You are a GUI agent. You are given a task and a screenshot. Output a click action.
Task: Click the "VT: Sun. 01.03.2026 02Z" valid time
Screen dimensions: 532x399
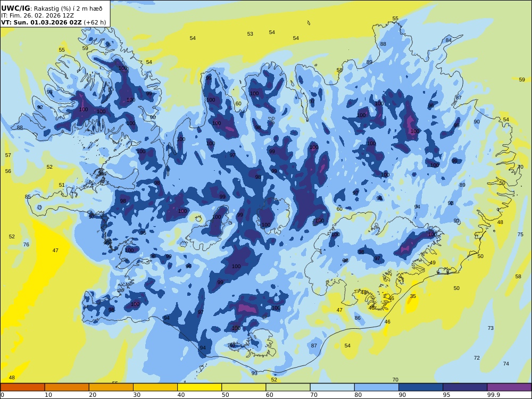coord(41,23)
